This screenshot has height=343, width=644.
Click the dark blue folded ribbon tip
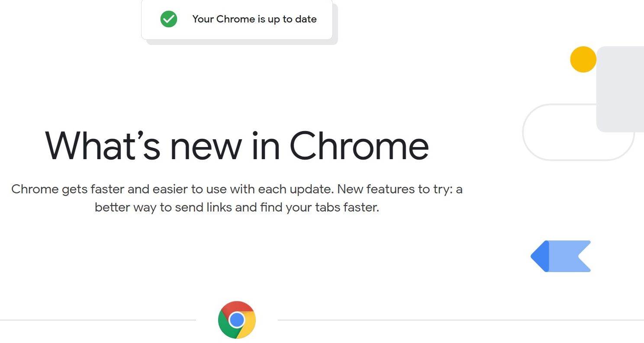point(540,256)
